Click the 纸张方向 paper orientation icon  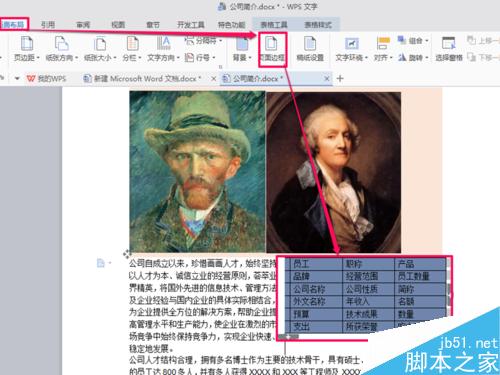pos(61,43)
